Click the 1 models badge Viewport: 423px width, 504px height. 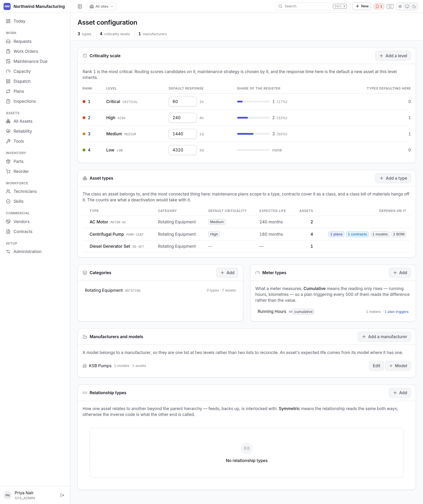(x=380, y=234)
